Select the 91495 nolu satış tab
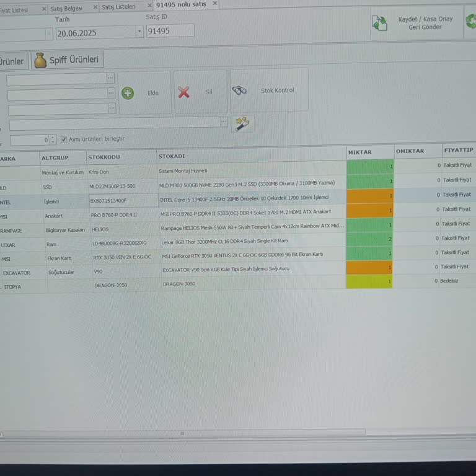This screenshot has width=476, height=476. click(181, 4)
